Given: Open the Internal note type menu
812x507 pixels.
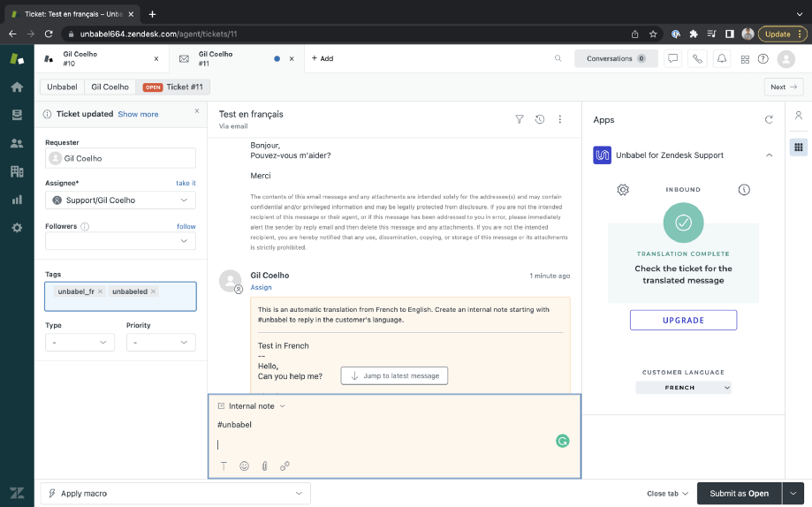Looking at the screenshot, I should tap(252, 406).
